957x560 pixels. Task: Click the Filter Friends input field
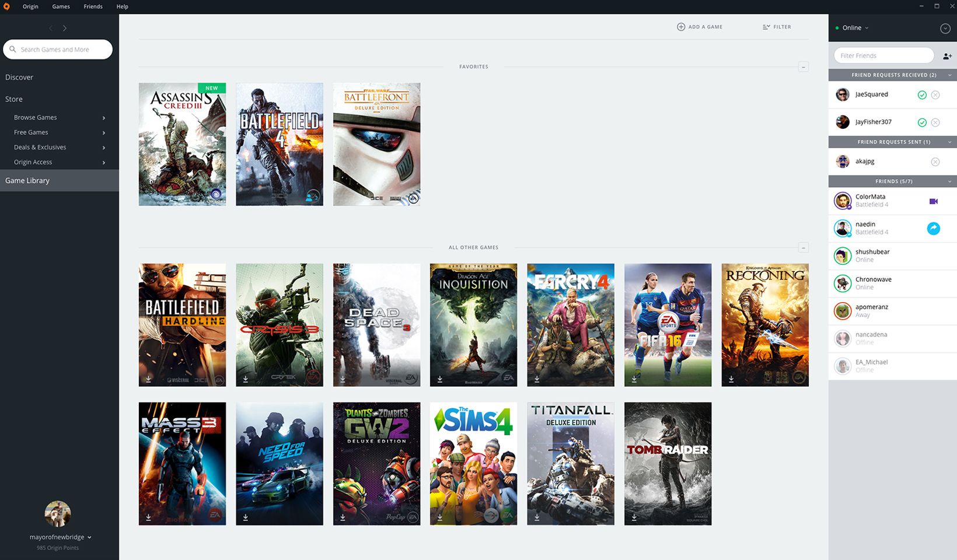(883, 55)
